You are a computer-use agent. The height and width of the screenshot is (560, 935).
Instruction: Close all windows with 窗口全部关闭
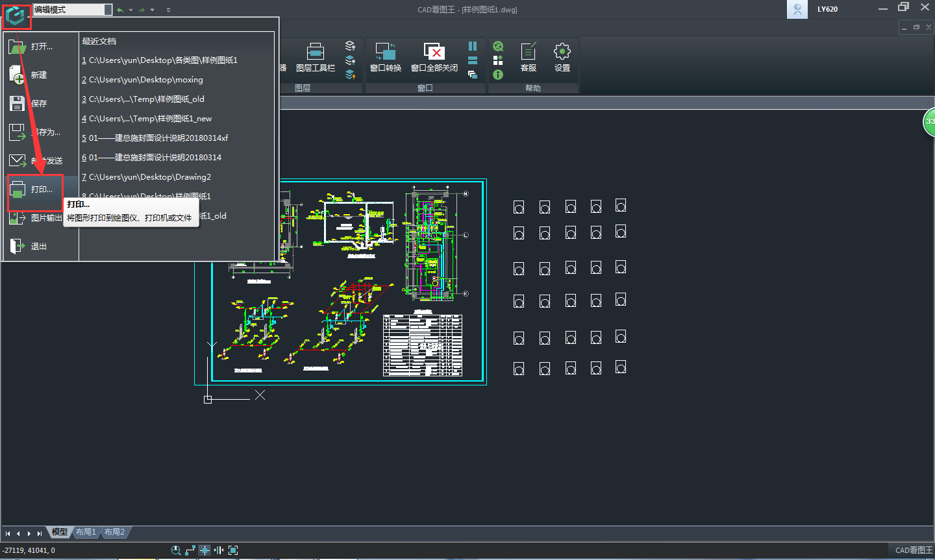pyautogui.click(x=434, y=57)
